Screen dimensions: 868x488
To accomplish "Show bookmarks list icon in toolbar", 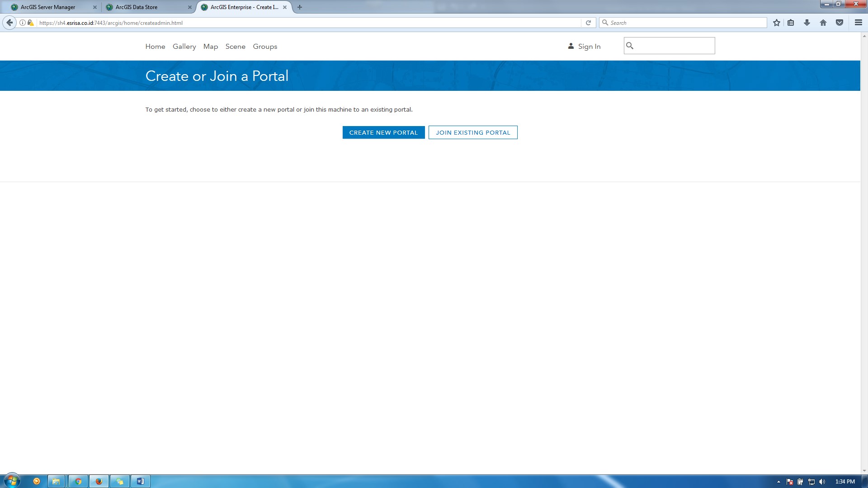I will pyautogui.click(x=791, y=23).
